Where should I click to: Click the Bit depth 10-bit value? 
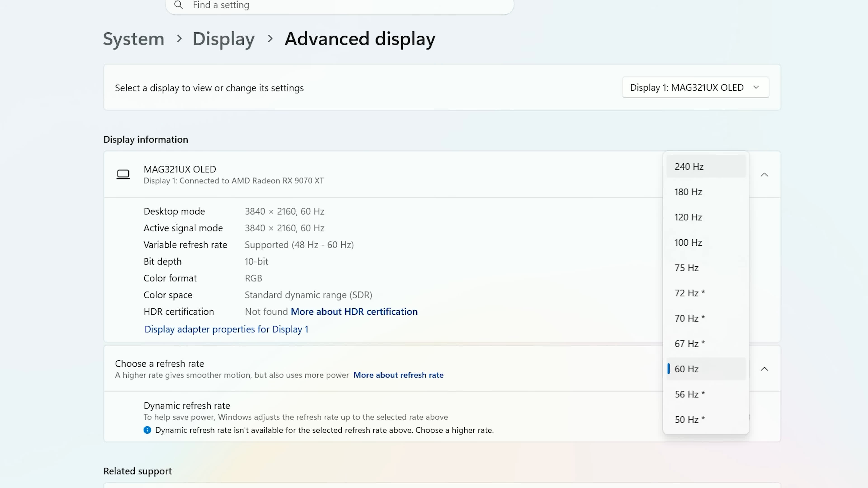[256, 261]
